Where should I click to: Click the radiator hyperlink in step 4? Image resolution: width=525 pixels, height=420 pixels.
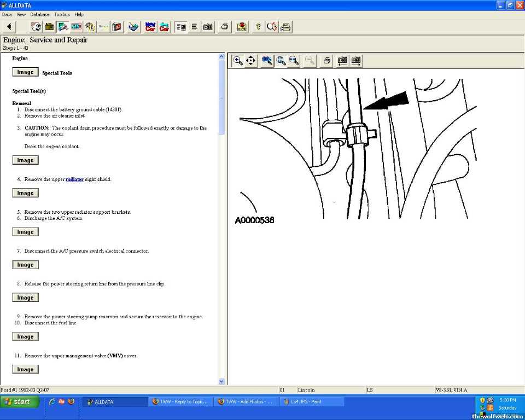pyautogui.click(x=74, y=179)
